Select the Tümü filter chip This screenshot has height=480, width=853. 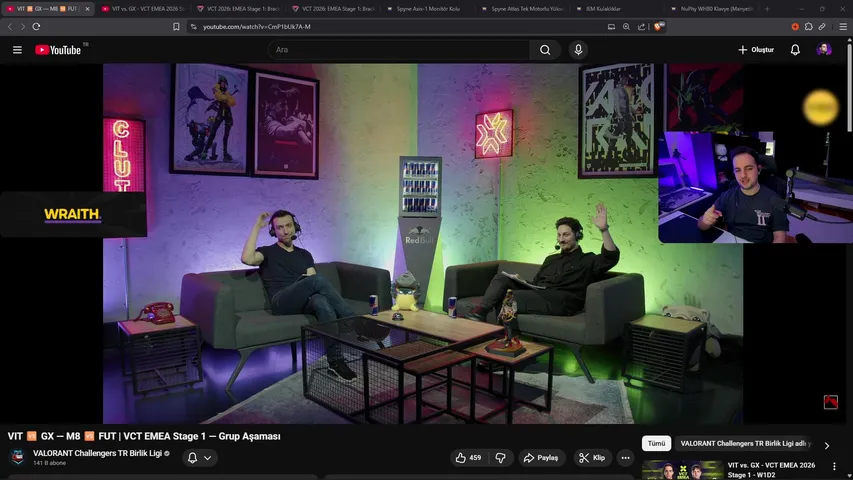(656, 443)
